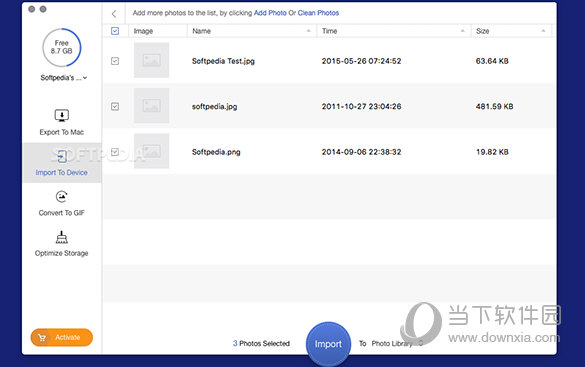
Task: Click the Add Photo link
Action: tap(270, 13)
